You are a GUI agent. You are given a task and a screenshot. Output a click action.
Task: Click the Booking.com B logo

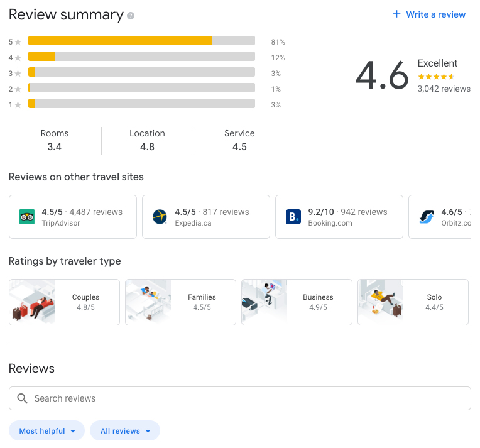point(293,217)
